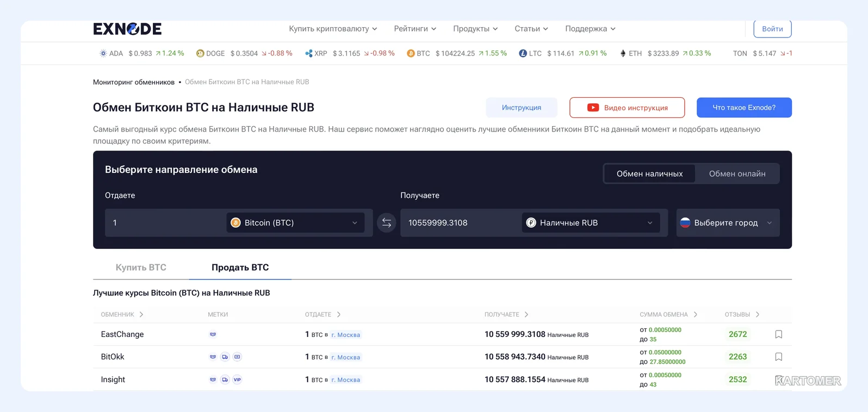
Task: Open the EastChange exchanger row
Action: (x=442, y=334)
